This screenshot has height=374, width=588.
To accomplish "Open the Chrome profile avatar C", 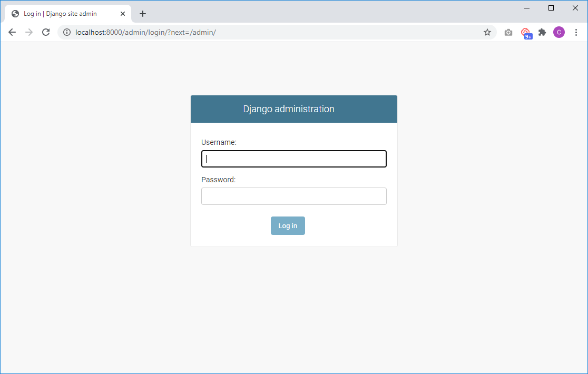I will [558, 32].
